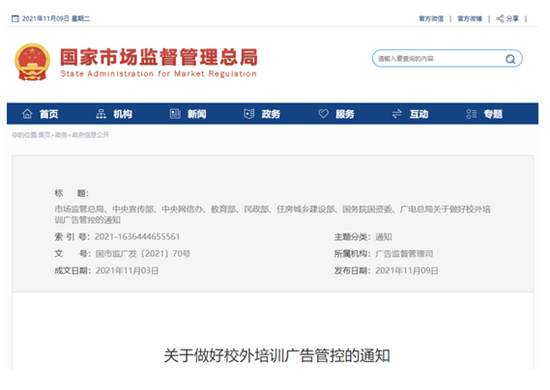Image resolution: width=550 pixels, height=390 pixels.
Task: Click document number 国市监广发〔2021〕70号
Action: point(143,254)
